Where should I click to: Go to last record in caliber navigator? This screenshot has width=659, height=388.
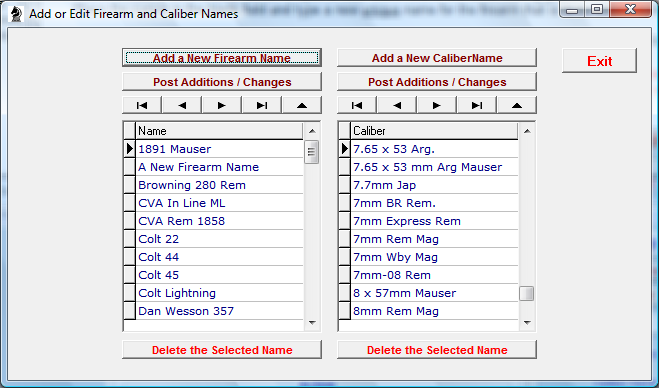pos(477,105)
